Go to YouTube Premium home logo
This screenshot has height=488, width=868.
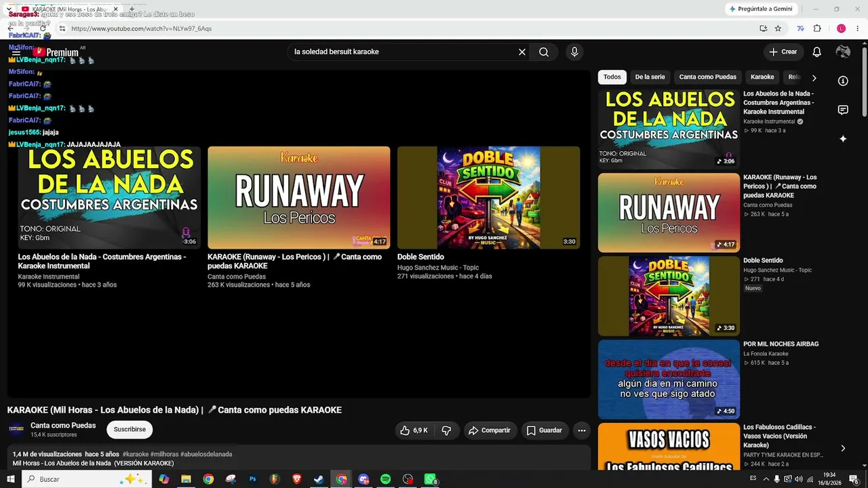pos(58,52)
